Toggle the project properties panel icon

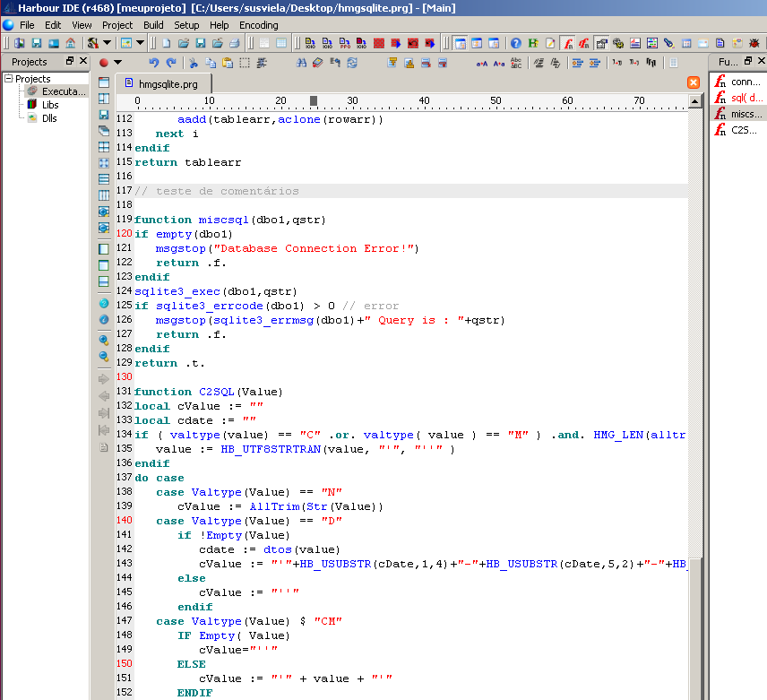(601, 43)
